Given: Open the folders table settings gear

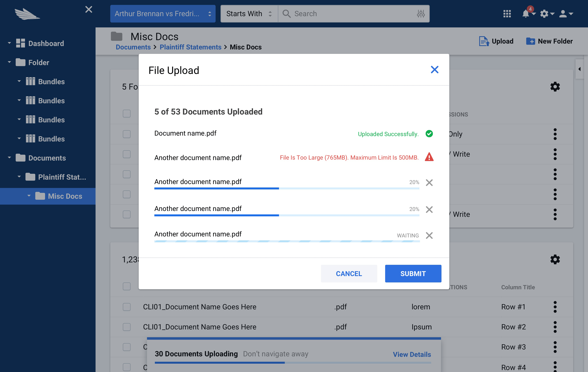Looking at the screenshot, I should coord(555,87).
